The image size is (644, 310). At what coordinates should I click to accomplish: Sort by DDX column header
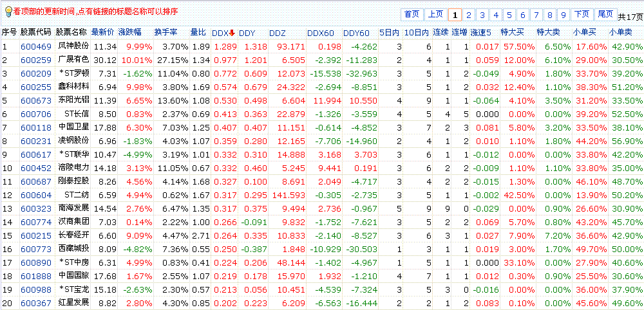220,33
